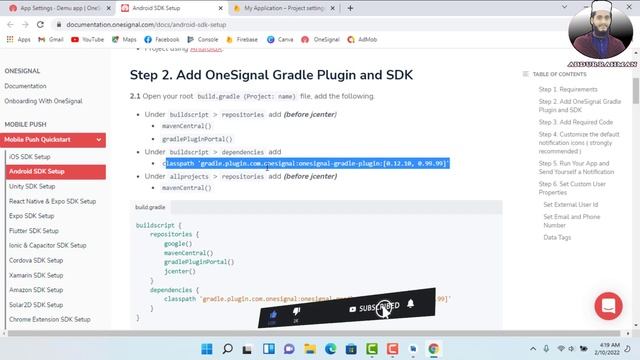This screenshot has width=640, height=360.
Task: Open Xamarin SDK Setup in the sidebar
Action: click(x=36, y=275)
